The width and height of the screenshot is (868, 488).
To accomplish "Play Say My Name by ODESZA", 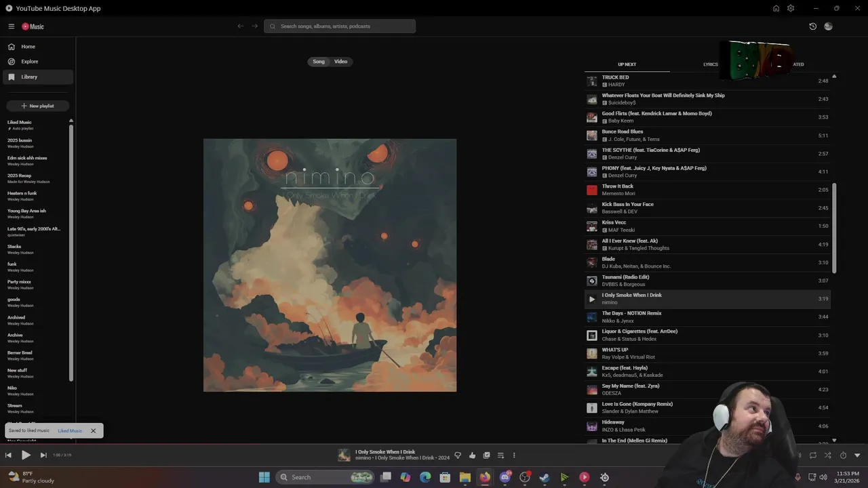I will (707, 390).
